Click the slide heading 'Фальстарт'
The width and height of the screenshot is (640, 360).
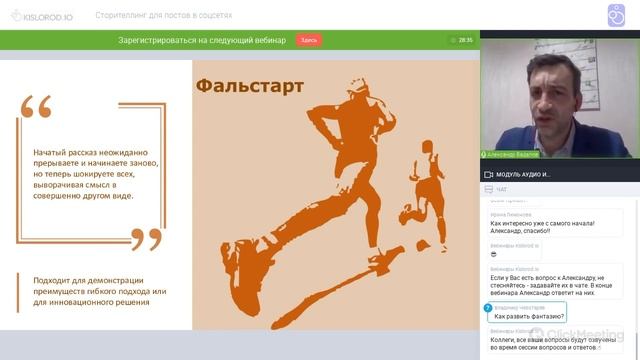tap(250, 86)
